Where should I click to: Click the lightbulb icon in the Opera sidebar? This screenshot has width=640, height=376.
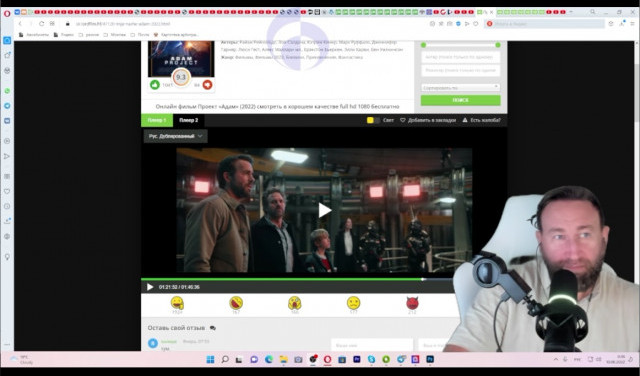click(7, 257)
